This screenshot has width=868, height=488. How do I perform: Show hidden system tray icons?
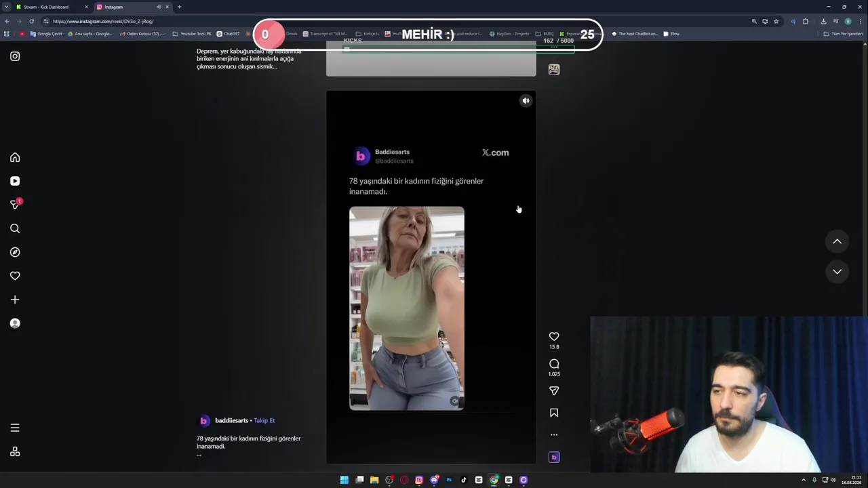[x=804, y=480]
